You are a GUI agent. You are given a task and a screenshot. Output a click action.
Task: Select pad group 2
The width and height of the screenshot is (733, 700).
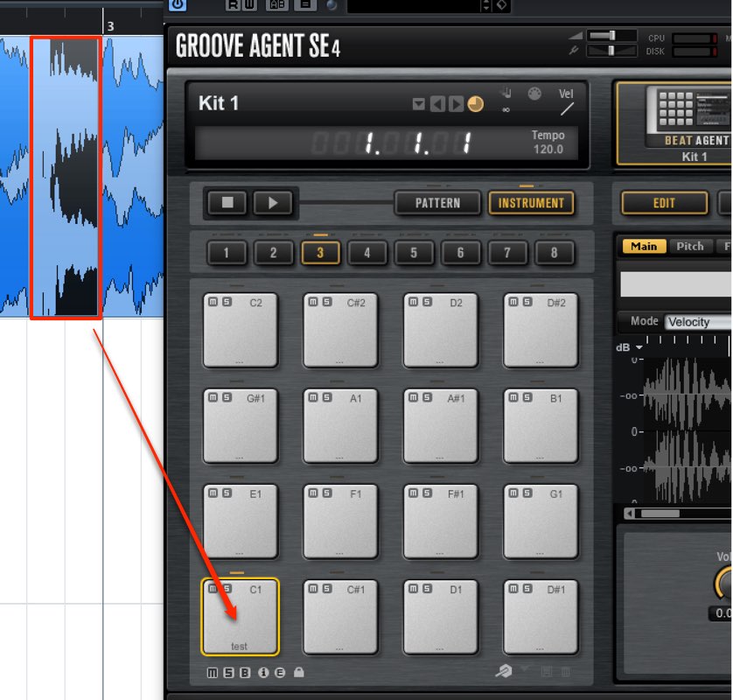point(274,253)
